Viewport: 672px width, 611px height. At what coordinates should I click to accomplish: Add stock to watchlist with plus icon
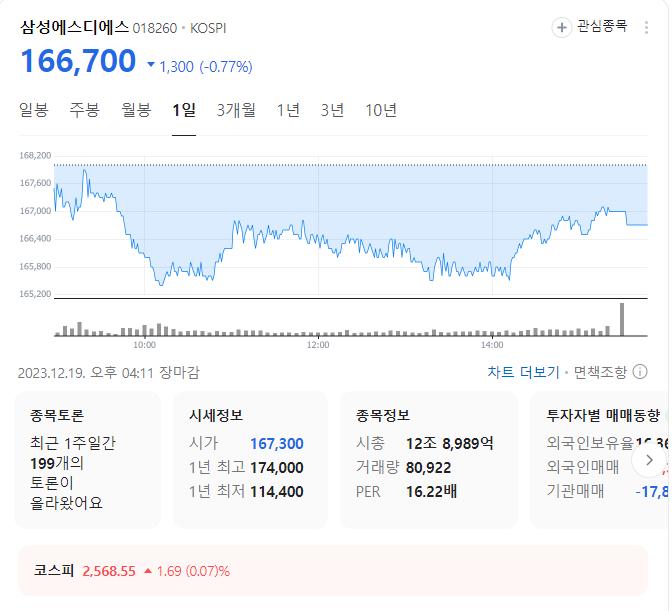[561, 28]
